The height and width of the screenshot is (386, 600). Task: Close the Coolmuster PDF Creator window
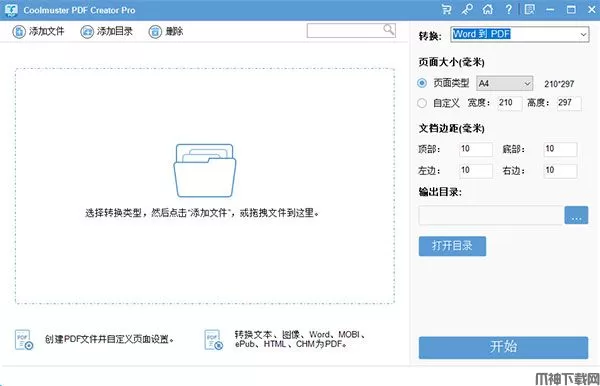tap(592, 10)
